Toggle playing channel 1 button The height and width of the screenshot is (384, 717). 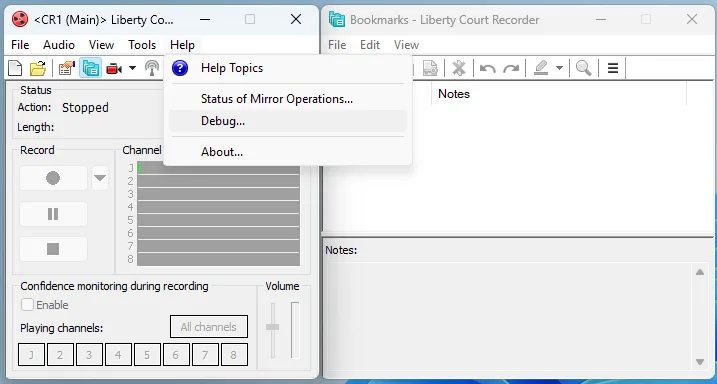(32, 355)
